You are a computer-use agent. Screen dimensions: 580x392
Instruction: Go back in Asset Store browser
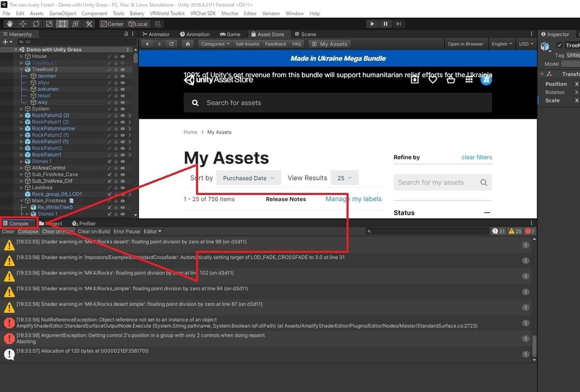point(147,44)
